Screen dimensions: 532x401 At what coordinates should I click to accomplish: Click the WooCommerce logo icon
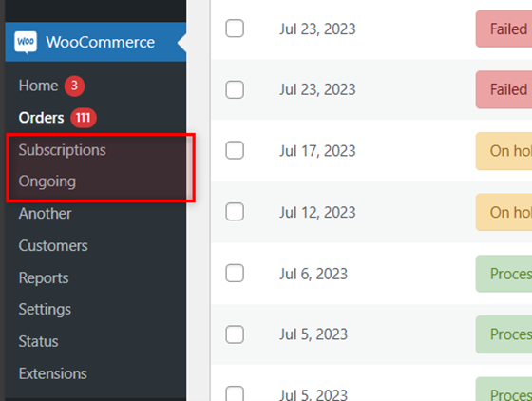26,42
